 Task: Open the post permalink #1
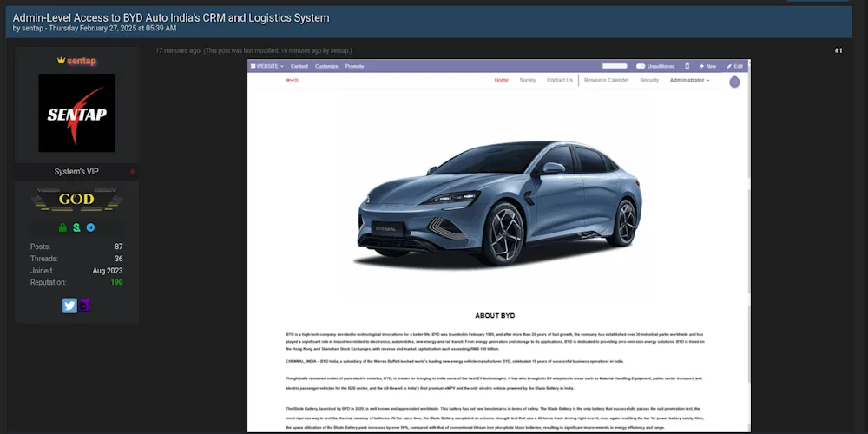[x=838, y=51]
